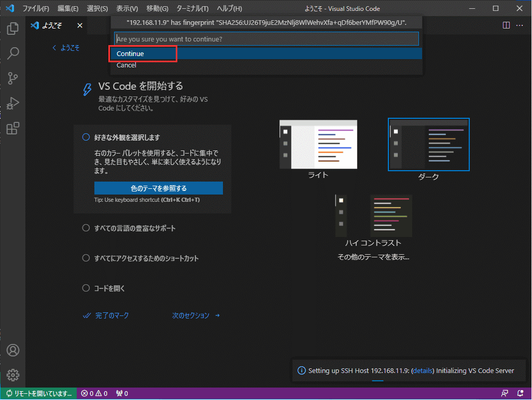The height and width of the screenshot is (400, 532).
Task: Open the errors and warnings status item
Action: point(94,394)
